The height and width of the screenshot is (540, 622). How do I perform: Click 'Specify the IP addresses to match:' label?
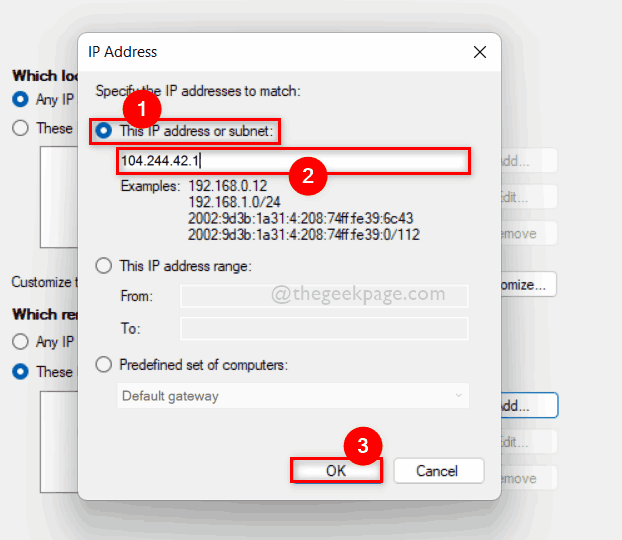click(x=198, y=91)
